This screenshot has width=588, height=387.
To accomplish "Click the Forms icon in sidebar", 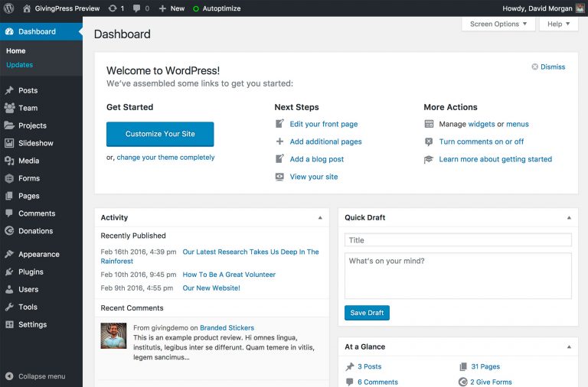I will point(9,178).
